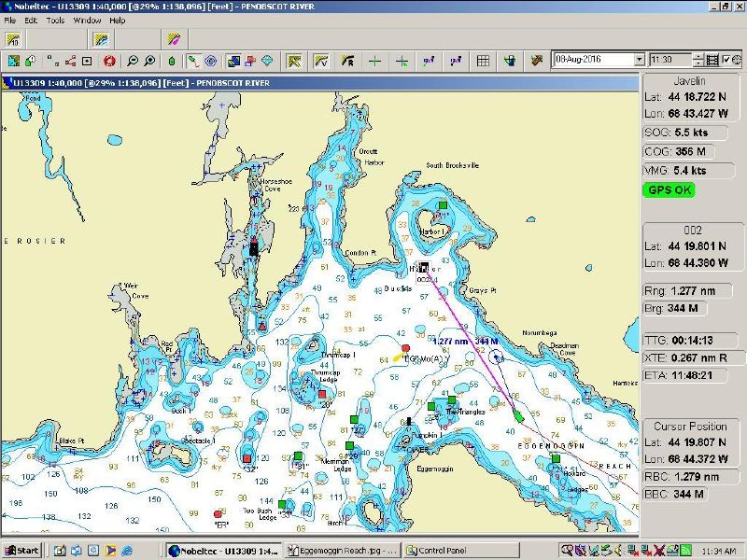Click the green boat centering icon
This screenshot has width=747, height=560.
click(x=171, y=61)
